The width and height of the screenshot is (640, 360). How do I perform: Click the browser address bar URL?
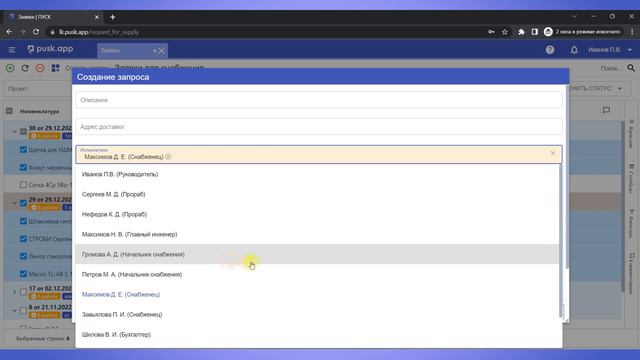[99, 32]
